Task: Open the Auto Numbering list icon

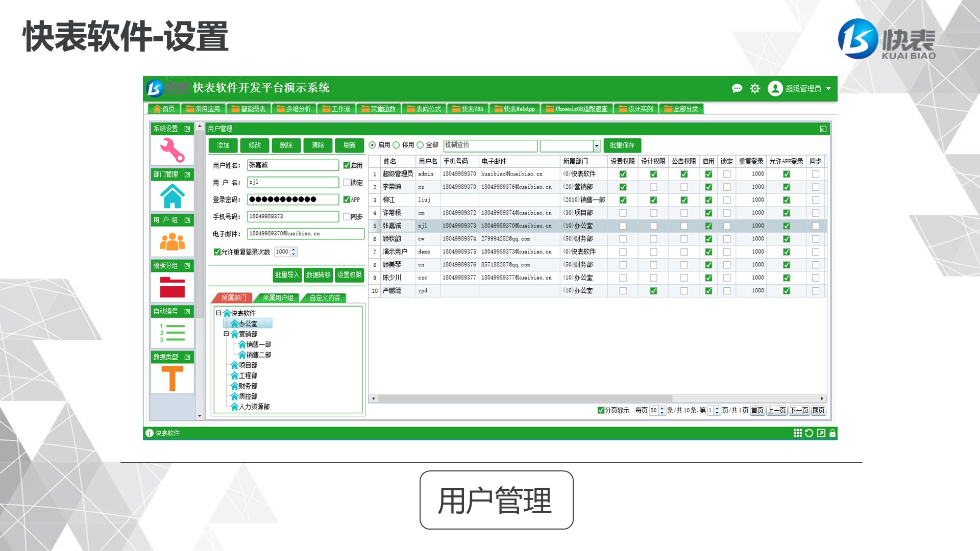Action: click(172, 333)
